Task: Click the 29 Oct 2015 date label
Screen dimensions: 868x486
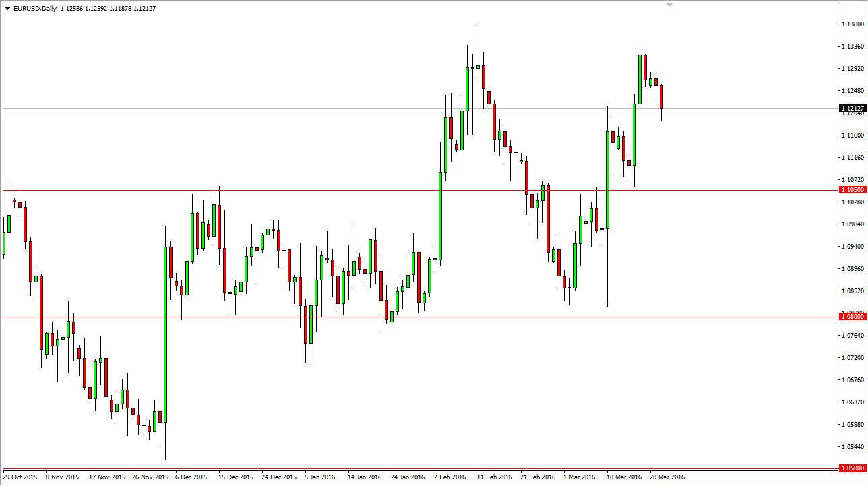Action: 20,477
